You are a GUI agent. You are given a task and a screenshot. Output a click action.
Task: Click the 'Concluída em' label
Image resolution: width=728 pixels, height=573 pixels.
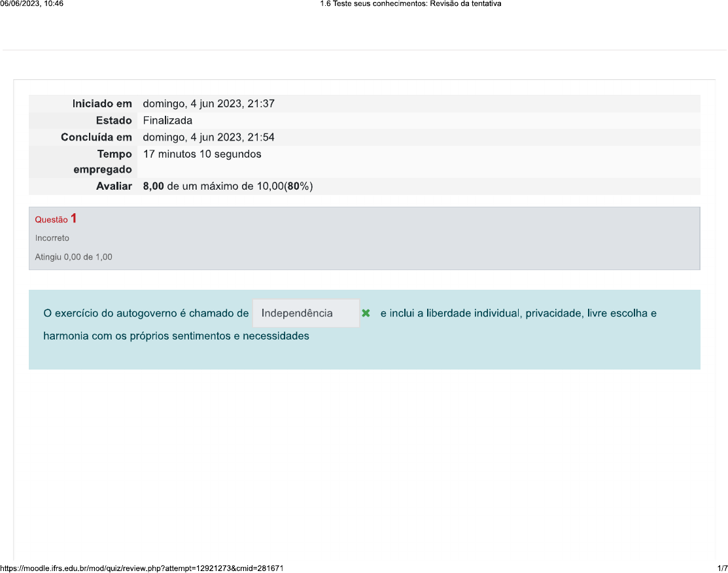pos(97,137)
